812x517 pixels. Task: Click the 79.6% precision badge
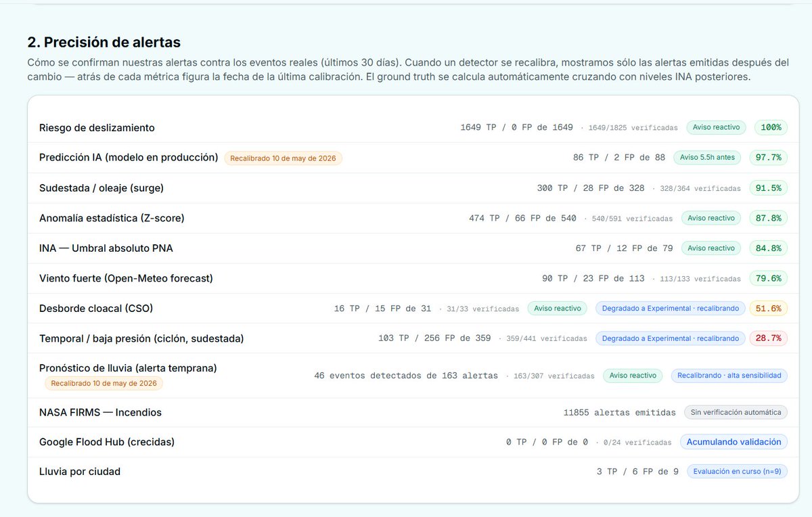768,278
